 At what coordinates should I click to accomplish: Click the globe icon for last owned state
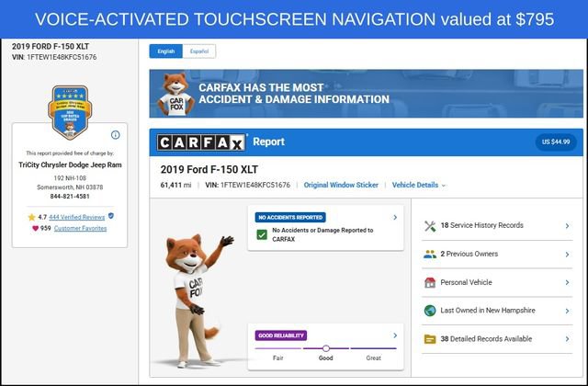point(430,311)
